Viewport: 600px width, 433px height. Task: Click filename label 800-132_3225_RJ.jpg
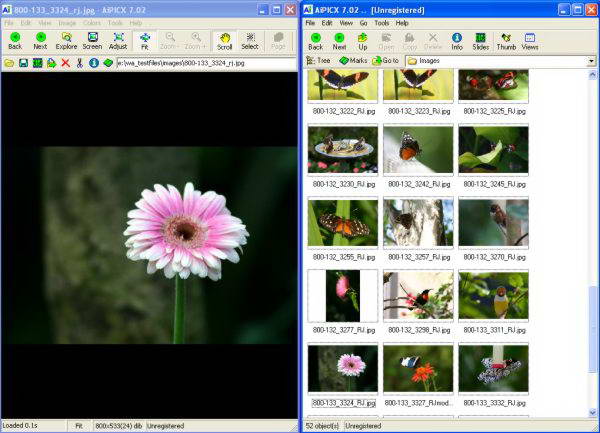pyautogui.click(x=494, y=111)
